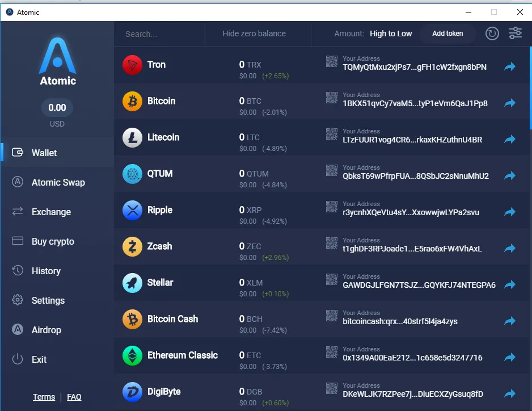Viewport: 532px width, 411px height.
Task: Show QR code for Ethereum Classic address
Action: (332, 352)
